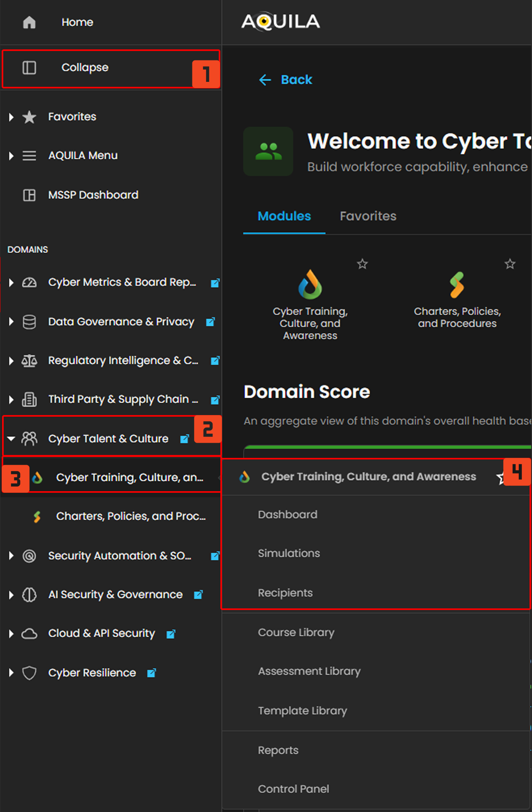Screen dimensions: 532x812
Task: Switch to the Favorites tab
Action: pos(368,216)
